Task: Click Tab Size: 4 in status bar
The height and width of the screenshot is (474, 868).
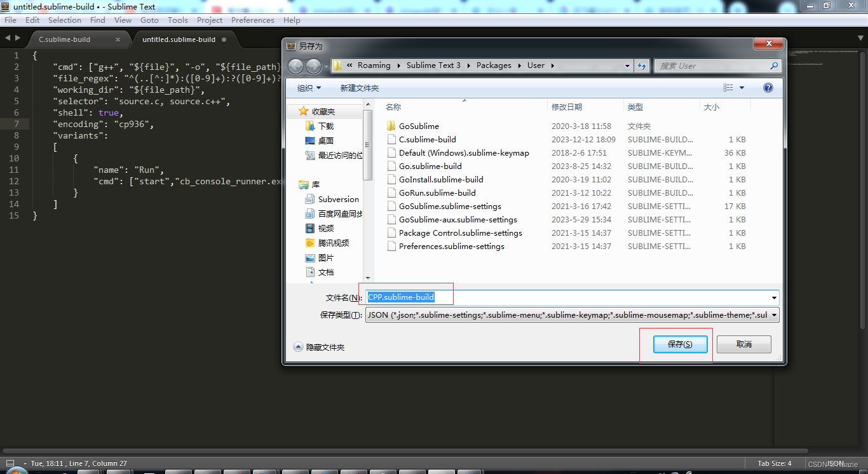Action: coord(774,463)
